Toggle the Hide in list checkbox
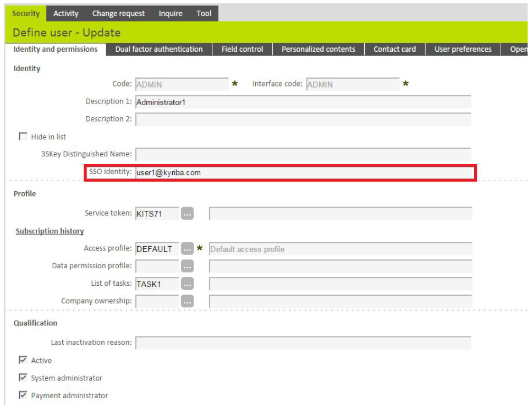 (x=23, y=137)
